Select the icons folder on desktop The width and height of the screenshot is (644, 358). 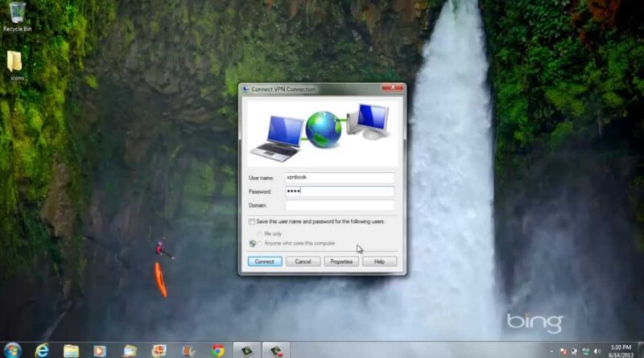click(15, 66)
